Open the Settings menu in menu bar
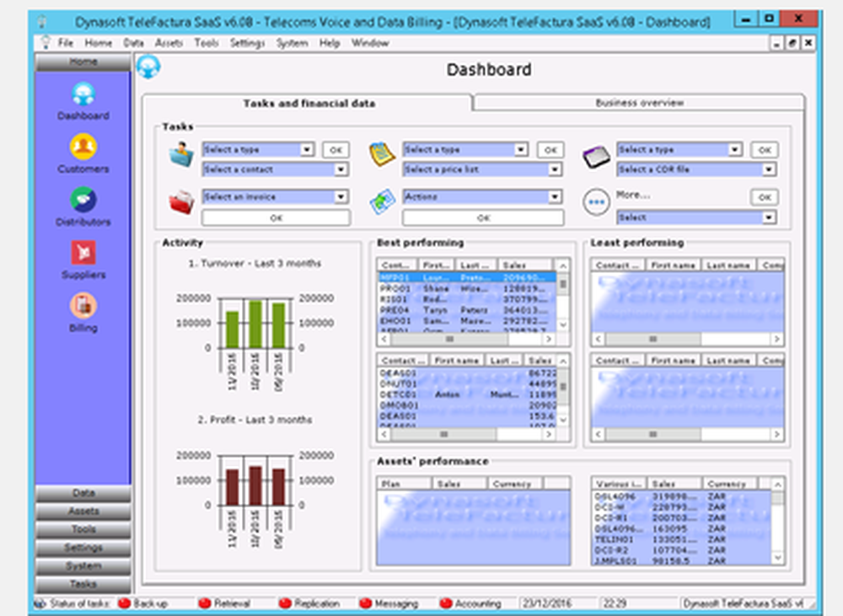 coord(247,43)
